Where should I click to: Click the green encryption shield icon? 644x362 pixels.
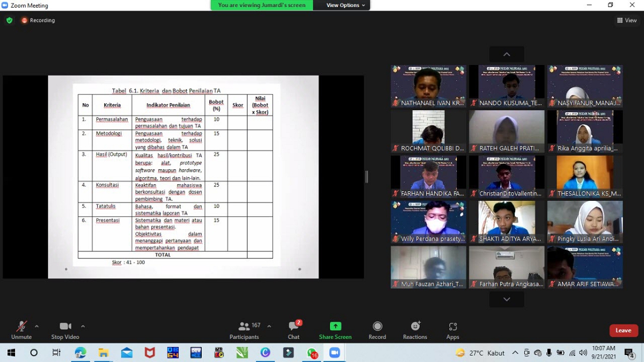coord(9,20)
